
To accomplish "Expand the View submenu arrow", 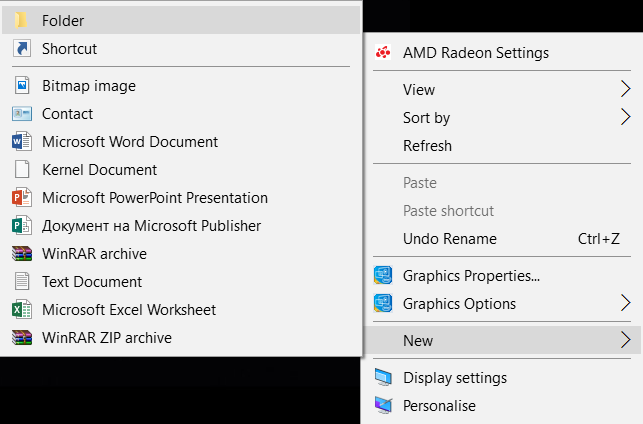I will (x=625, y=89).
